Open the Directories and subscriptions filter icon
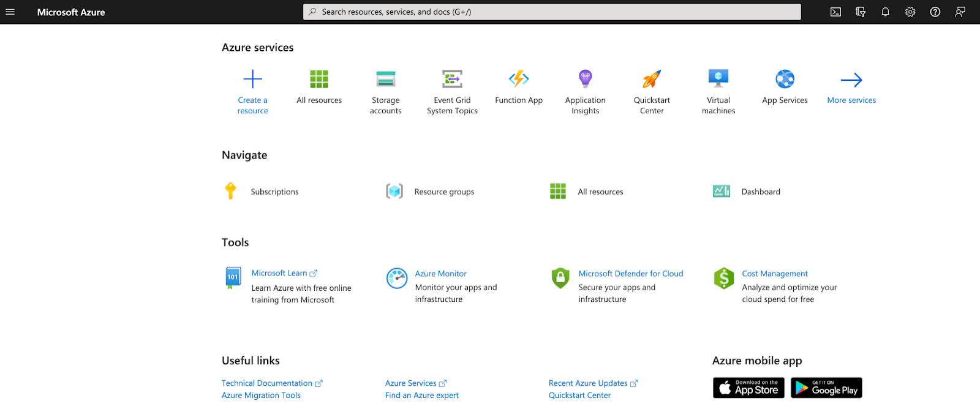Screen dimensions: 980x420 pyautogui.click(x=861, y=12)
